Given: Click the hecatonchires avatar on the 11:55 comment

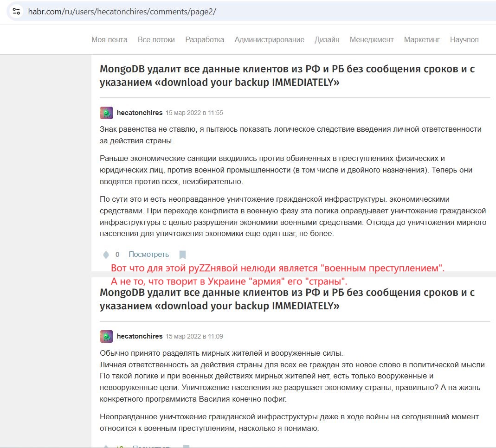Looking at the screenshot, I should pos(106,113).
